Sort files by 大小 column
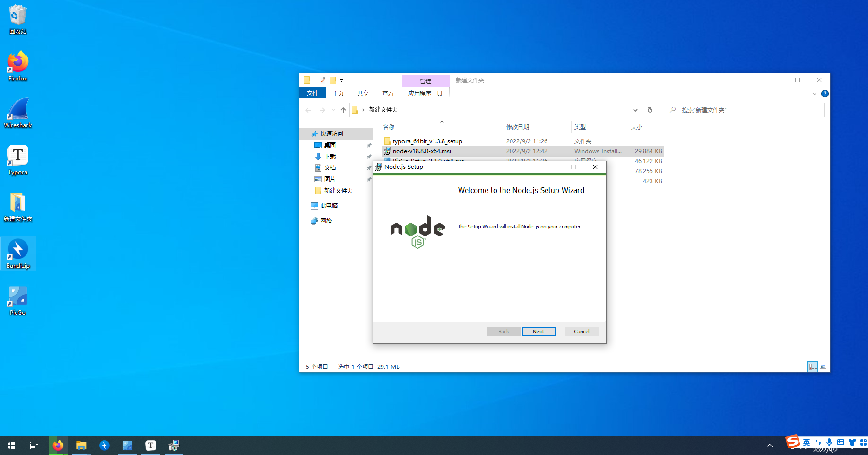Image resolution: width=868 pixels, height=455 pixels. click(x=637, y=127)
